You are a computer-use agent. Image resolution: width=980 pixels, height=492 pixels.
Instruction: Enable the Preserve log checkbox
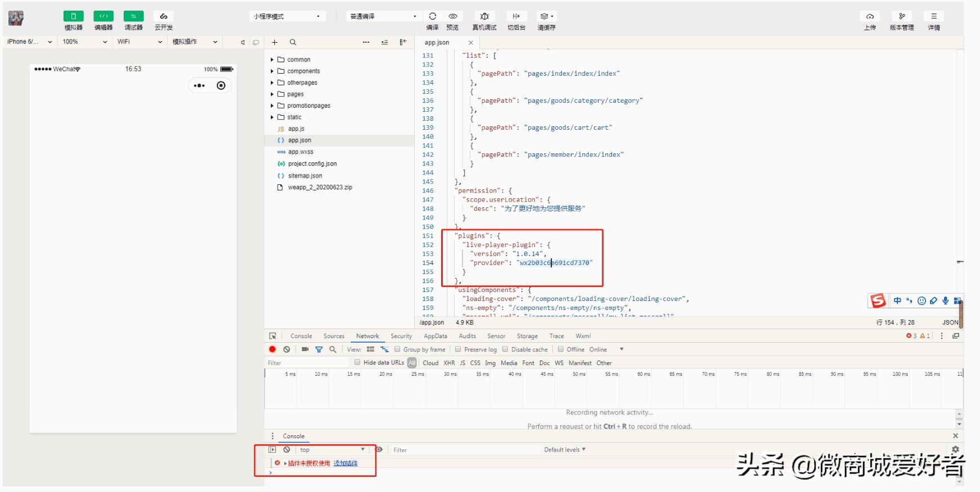click(x=458, y=349)
